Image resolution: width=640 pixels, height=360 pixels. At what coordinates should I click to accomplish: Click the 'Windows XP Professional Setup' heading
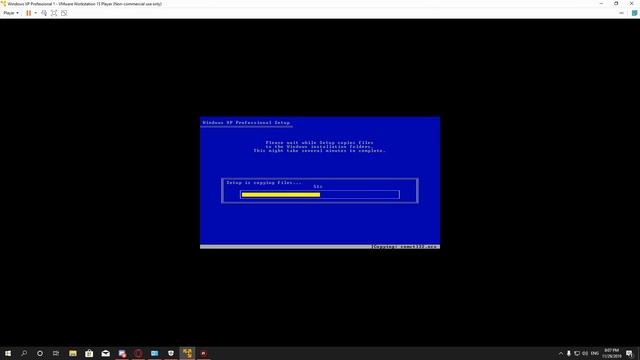coord(246,122)
